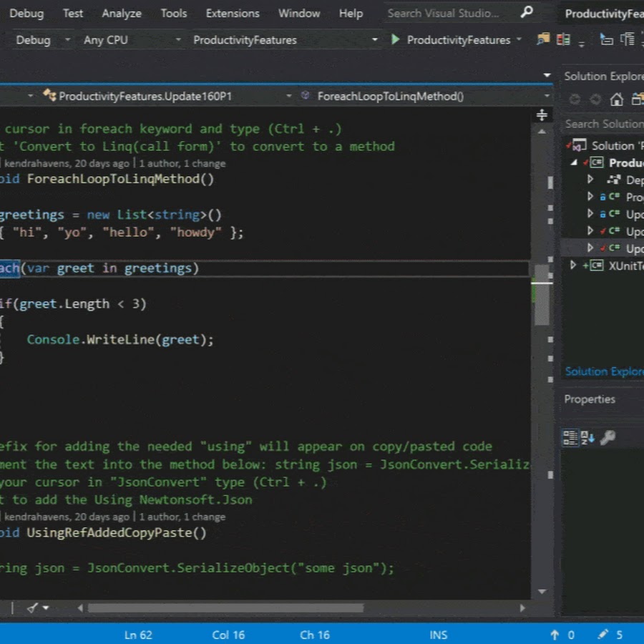
Task: Open the document tab list dropdown arrow
Action: coord(547,75)
